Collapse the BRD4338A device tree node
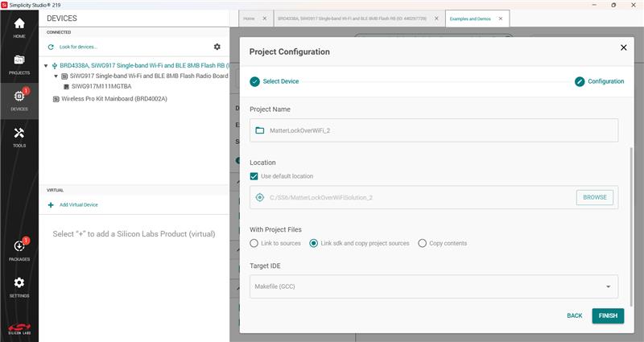 point(46,66)
